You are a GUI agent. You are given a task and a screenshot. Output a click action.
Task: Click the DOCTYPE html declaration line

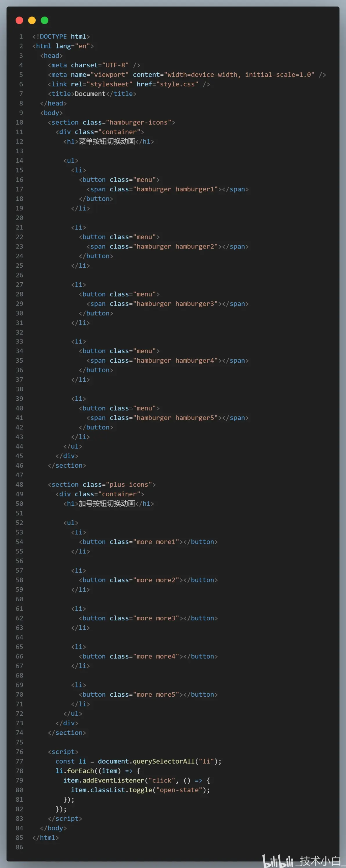click(61, 37)
